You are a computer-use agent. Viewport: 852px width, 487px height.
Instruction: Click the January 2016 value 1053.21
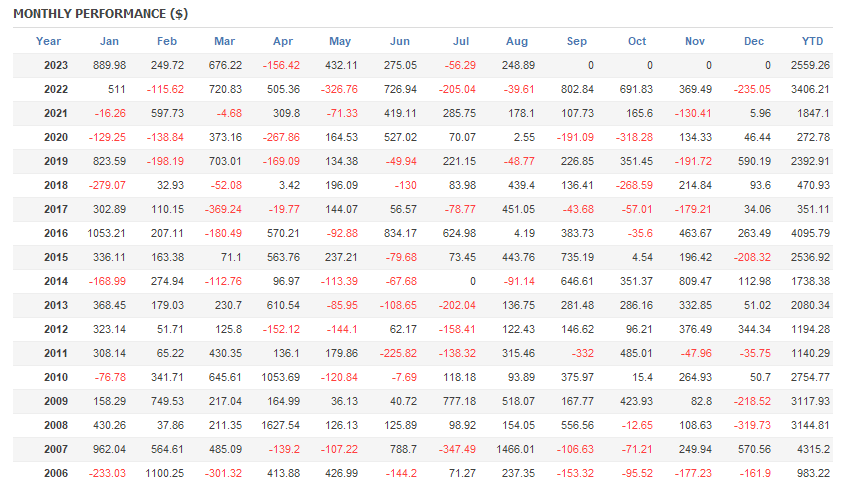(106, 233)
